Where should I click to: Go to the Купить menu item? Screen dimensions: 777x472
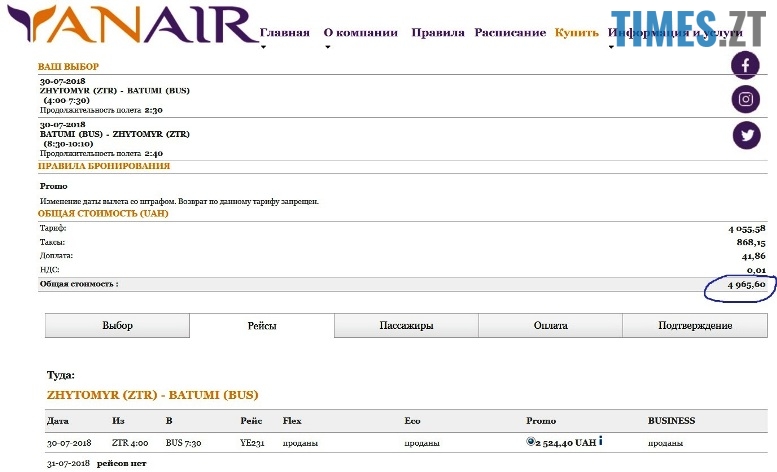(577, 32)
